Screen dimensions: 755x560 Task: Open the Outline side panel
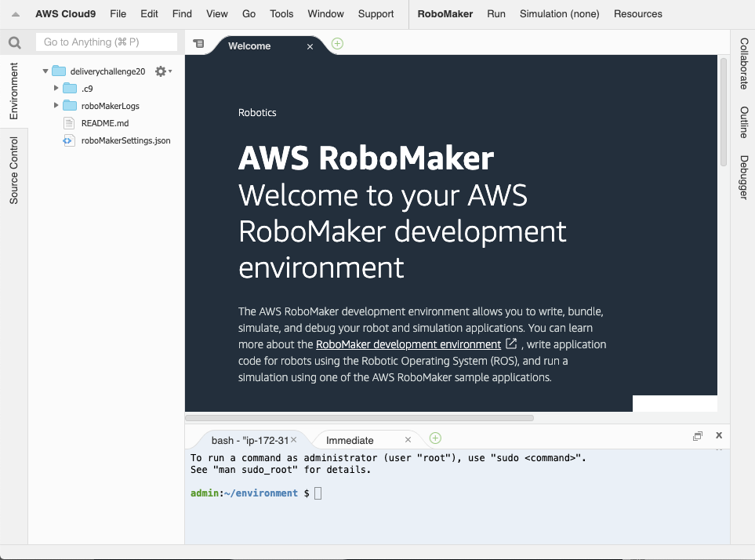[744, 122]
